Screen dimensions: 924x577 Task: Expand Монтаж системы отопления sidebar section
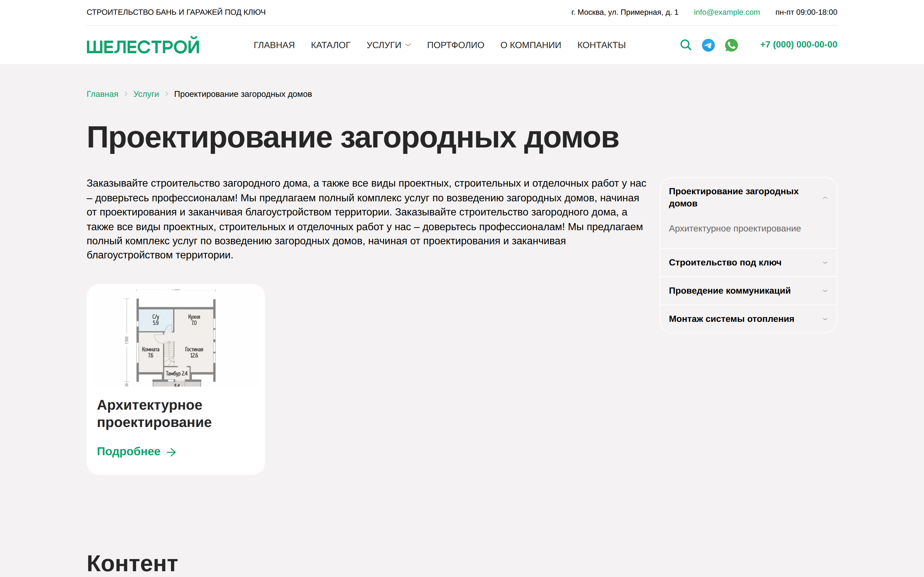[825, 319]
